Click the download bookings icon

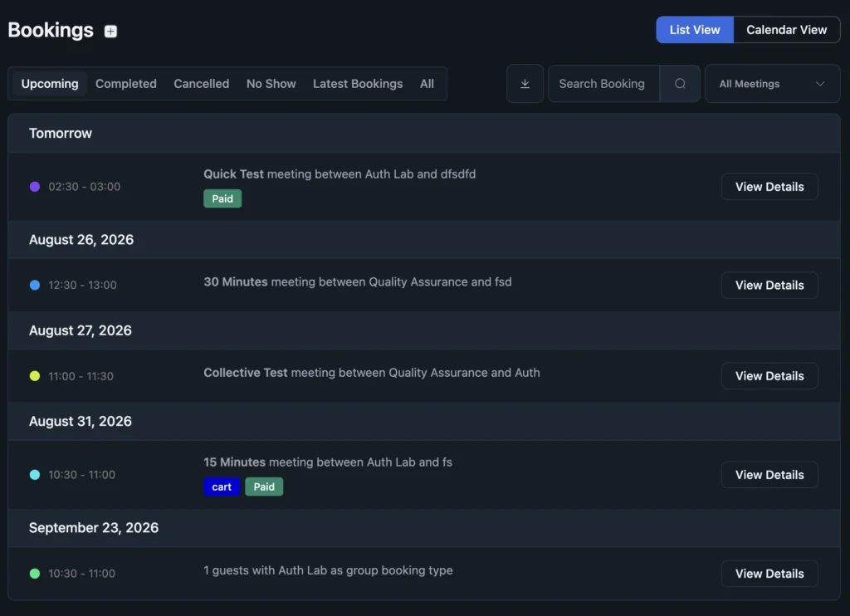click(x=525, y=84)
